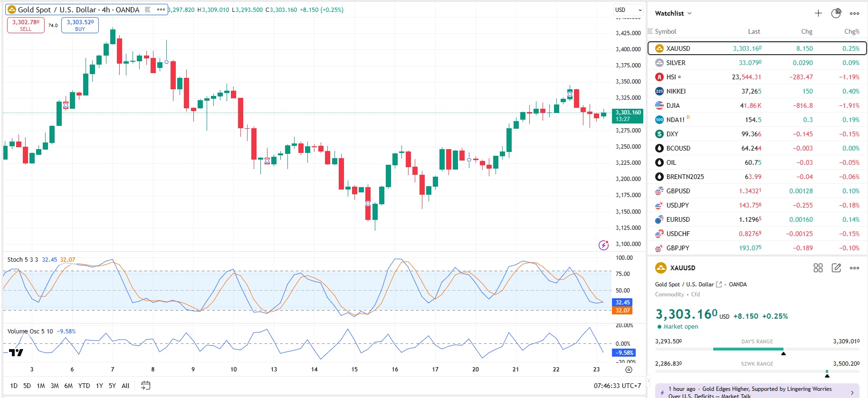The height and width of the screenshot is (398, 868).
Task: Click the edit note icon for XAUUSD
Action: [x=836, y=268]
